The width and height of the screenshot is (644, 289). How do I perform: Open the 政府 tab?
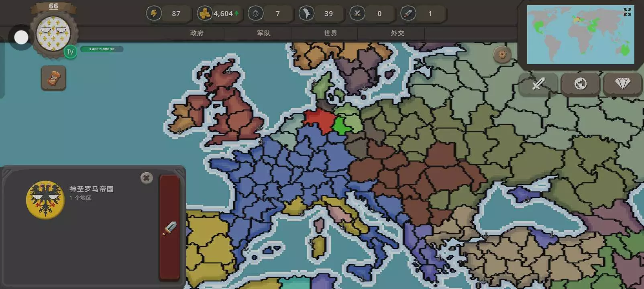[197, 33]
